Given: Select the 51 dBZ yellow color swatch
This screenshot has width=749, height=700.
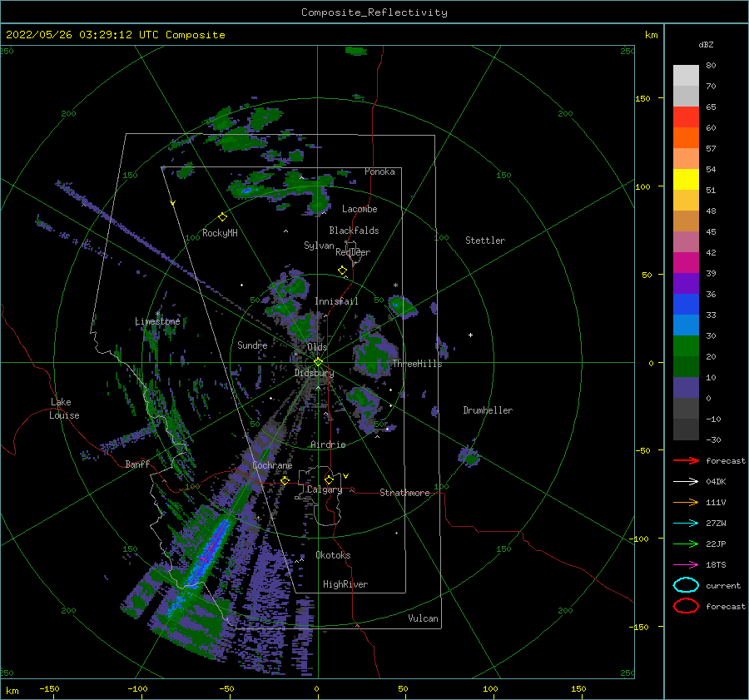Looking at the screenshot, I should pos(686,179).
